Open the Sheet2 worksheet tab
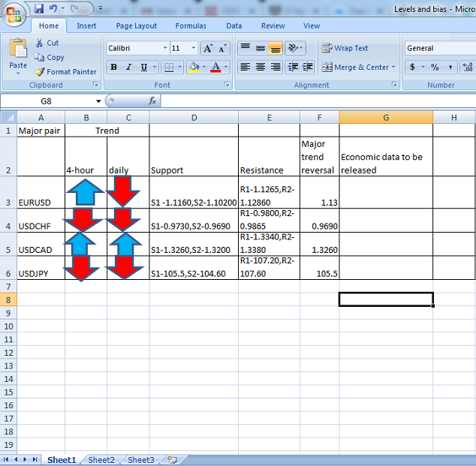This screenshot has height=466, width=476. [101, 460]
